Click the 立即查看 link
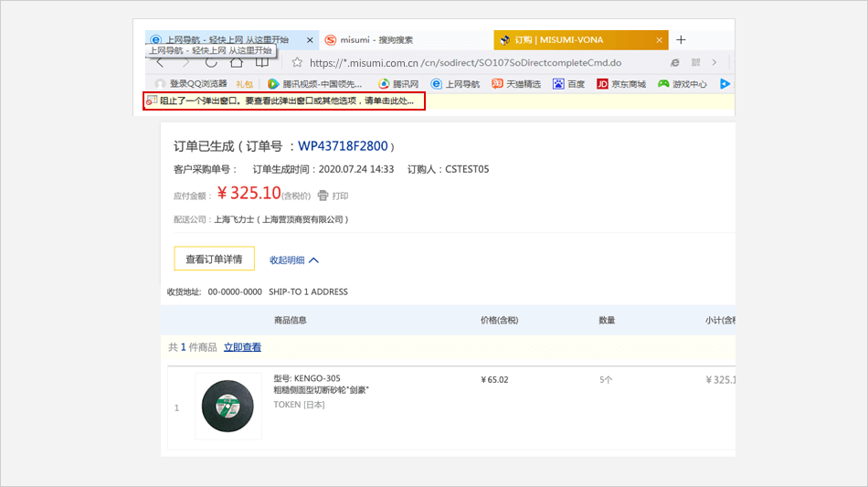Screen dimensions: 868x487 coord(242,347)
